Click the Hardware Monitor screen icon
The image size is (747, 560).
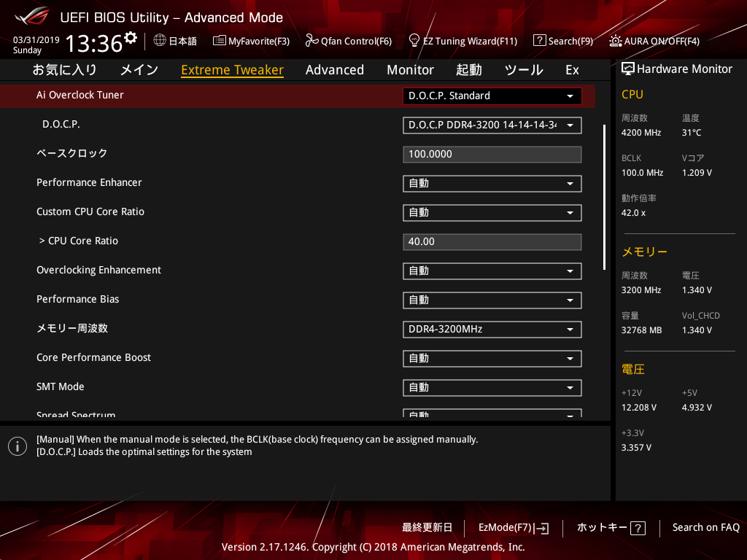[x=628, y=69]
